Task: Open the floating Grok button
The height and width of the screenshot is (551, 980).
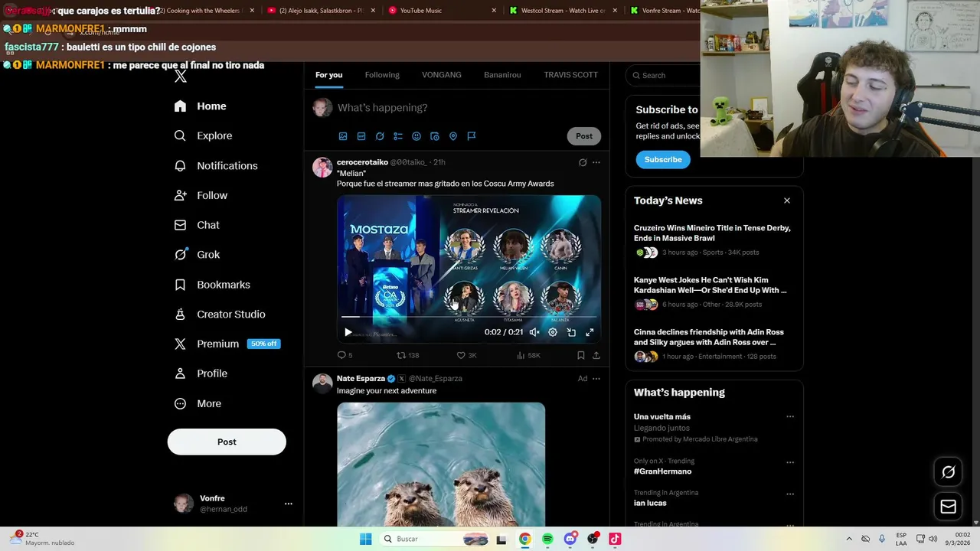Action: pos(948,472)
